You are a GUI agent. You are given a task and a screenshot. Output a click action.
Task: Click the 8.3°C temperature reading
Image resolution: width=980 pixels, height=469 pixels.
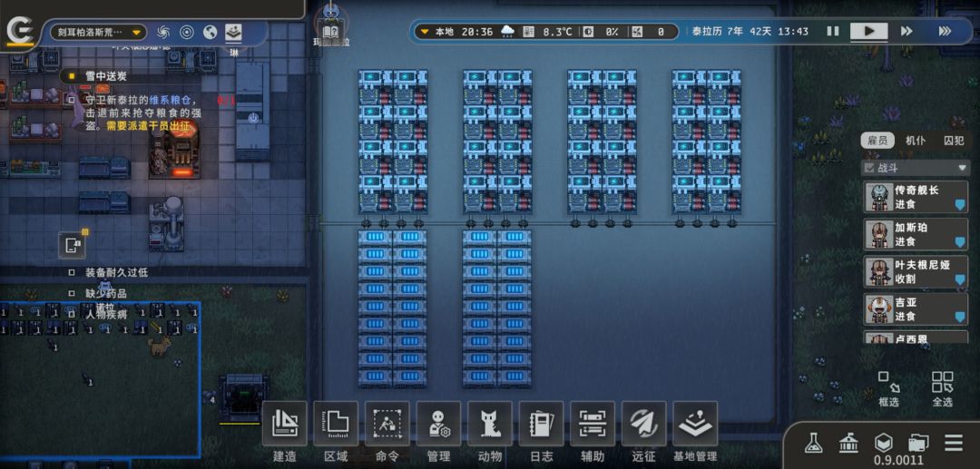coord(557,31)
